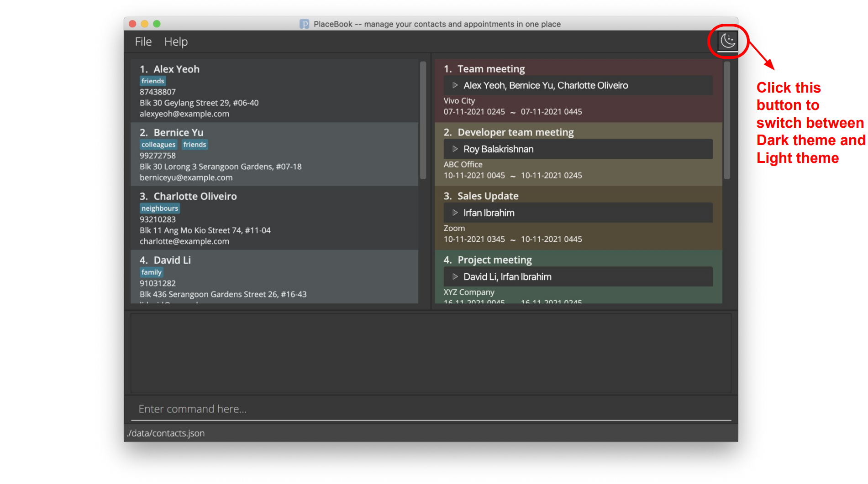This screenshot has width=868, height=484.
Task: Maximize the window with green button
Action: [x=157, y=24]
